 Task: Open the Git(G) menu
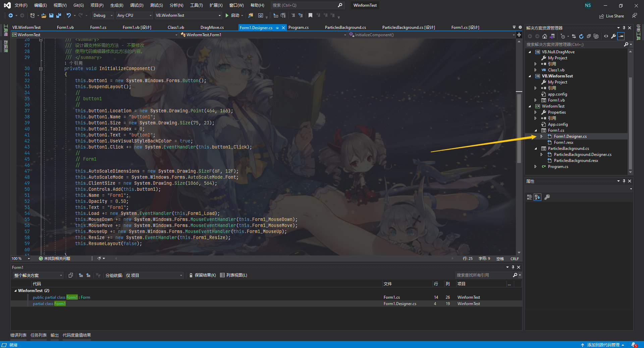click(x=78, y=5)
